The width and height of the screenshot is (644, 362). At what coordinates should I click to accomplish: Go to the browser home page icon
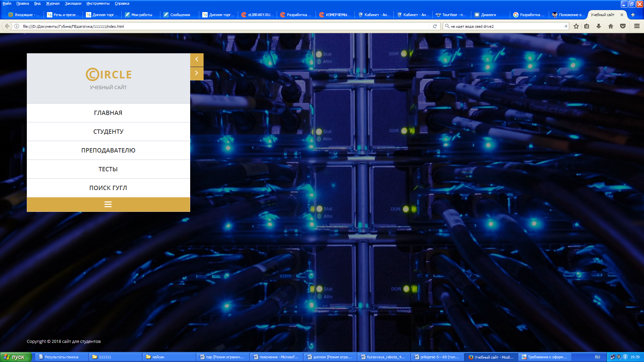611,26
